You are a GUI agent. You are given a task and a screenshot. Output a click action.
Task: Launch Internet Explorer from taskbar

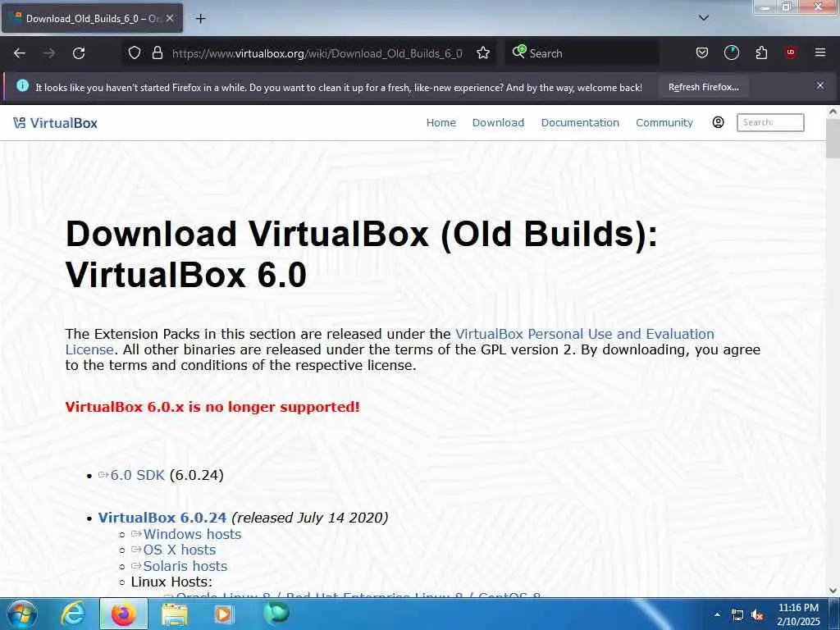point(73,614)
